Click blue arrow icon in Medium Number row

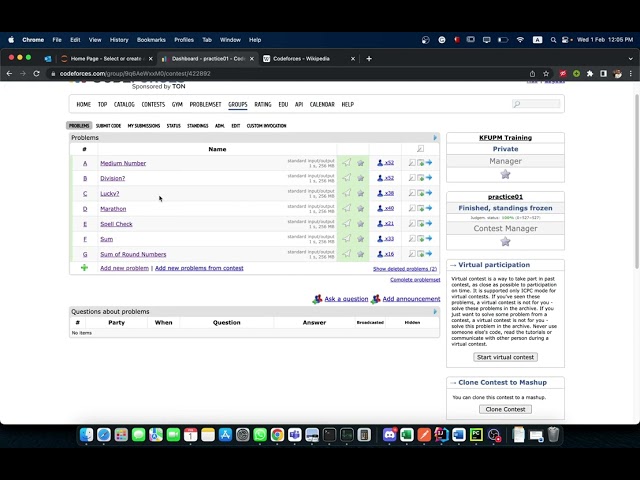coord(429,162)
